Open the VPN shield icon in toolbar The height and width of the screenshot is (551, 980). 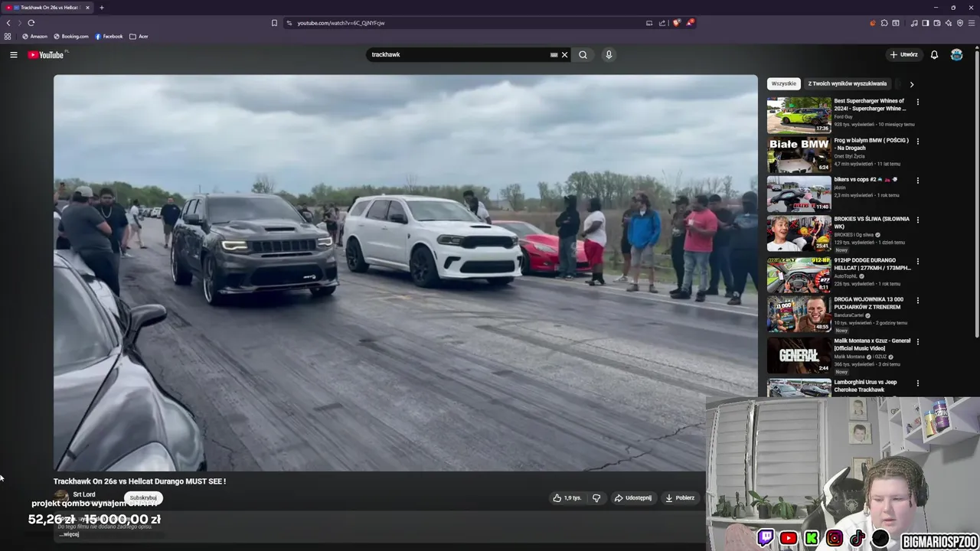pos(960,23)
